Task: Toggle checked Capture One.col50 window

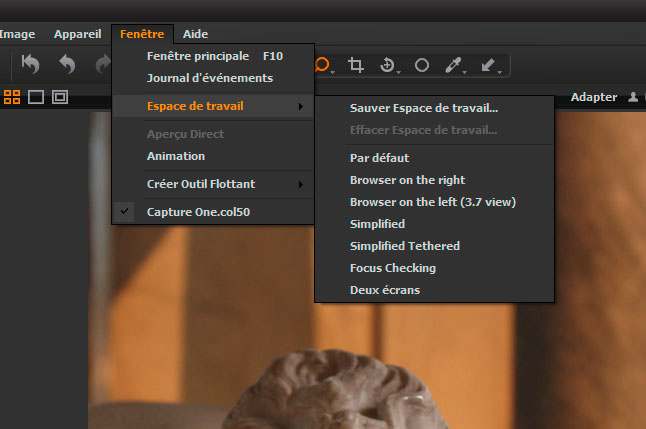Action: pos(213,212)
